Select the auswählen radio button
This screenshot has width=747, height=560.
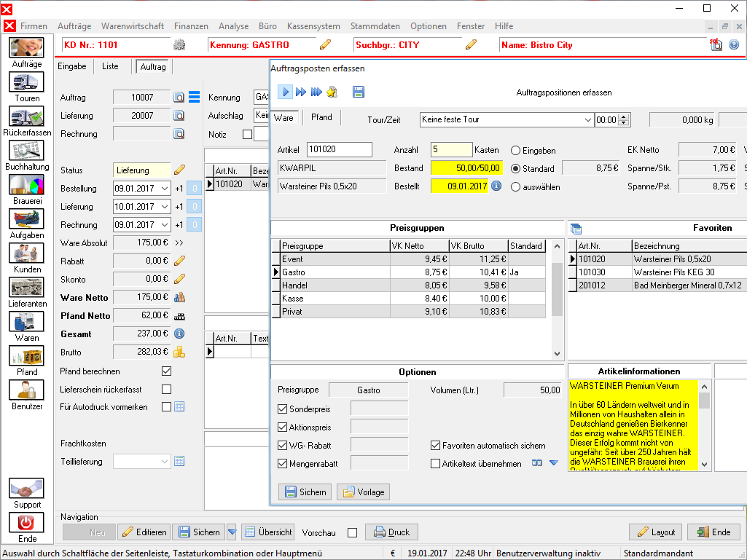tap(515, 187)
